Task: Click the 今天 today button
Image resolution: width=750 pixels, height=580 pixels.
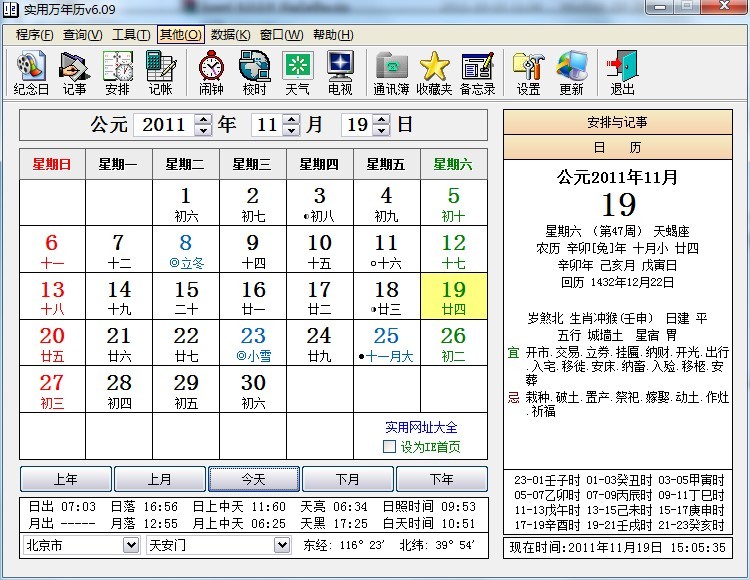Action: click(255, 479)
